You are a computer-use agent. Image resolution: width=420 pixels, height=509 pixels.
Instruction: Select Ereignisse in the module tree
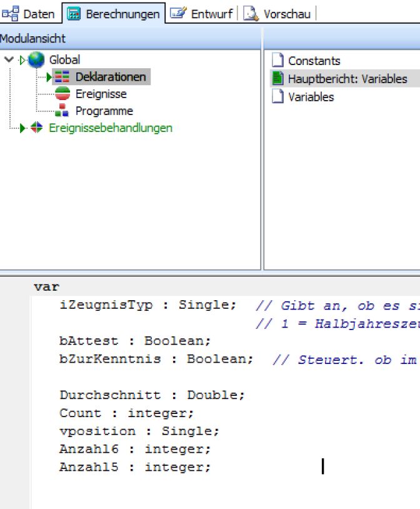click(x=101, y=94)
